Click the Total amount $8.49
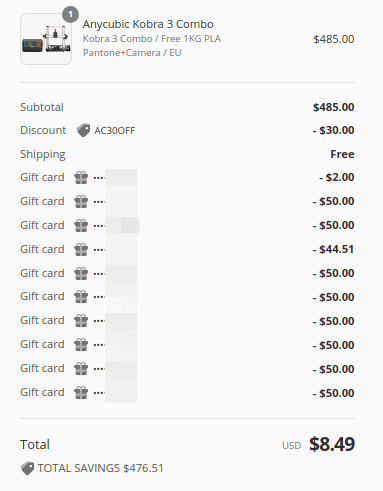The image size is (383, 491). [332, 444]
